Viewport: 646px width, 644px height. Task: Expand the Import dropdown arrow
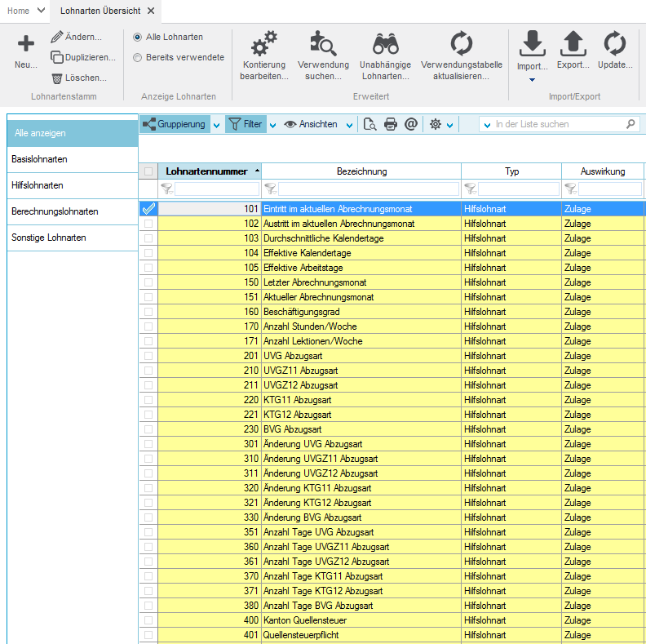click(x=532, y=80)
